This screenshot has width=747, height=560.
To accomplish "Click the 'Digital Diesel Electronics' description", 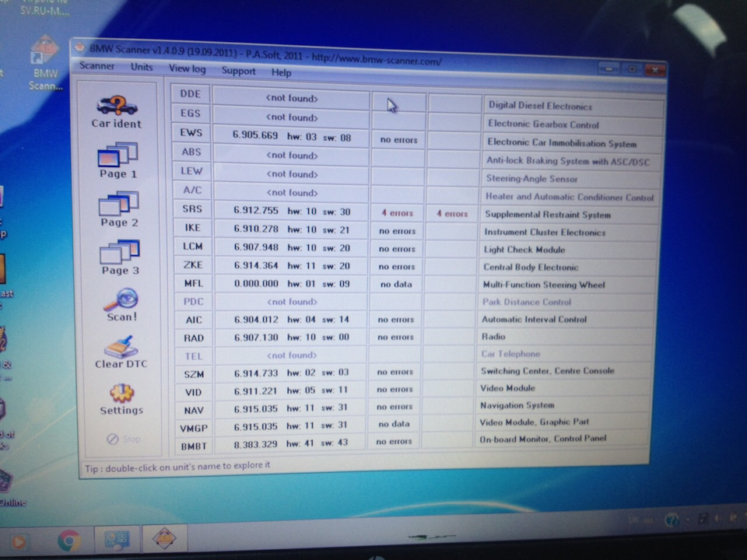I will click(x=540, y=106).
